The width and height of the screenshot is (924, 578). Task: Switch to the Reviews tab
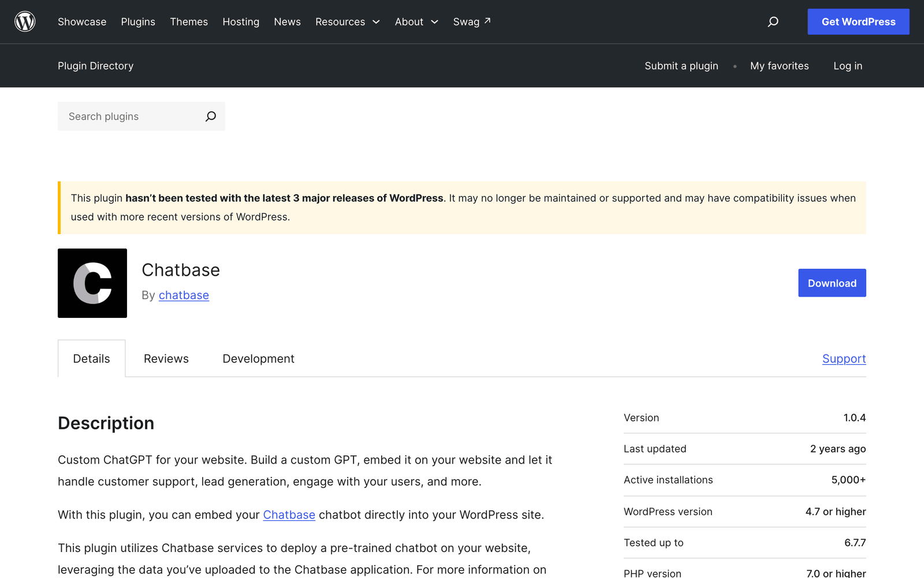point(166,358)
